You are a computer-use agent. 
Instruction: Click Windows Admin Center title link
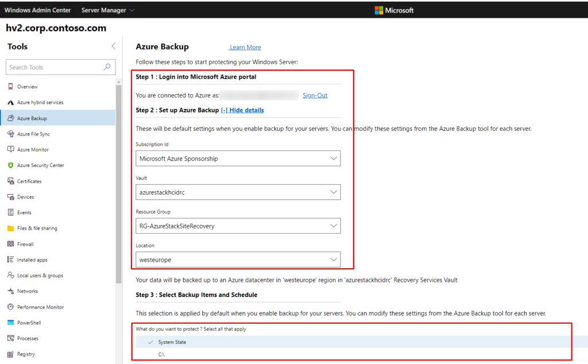tap(37, 10)
